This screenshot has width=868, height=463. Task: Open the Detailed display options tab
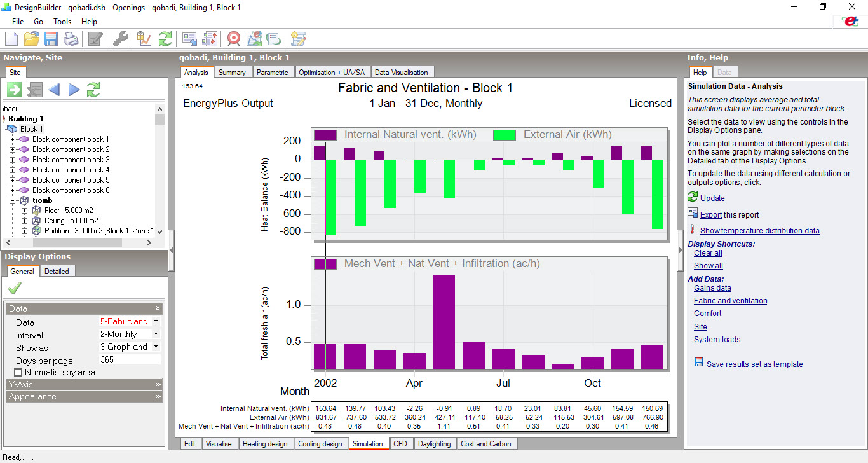57,272
